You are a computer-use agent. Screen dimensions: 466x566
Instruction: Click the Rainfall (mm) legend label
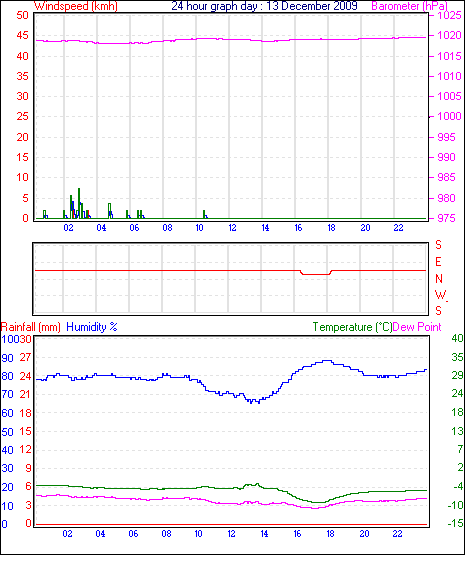(x=31, y=327)
